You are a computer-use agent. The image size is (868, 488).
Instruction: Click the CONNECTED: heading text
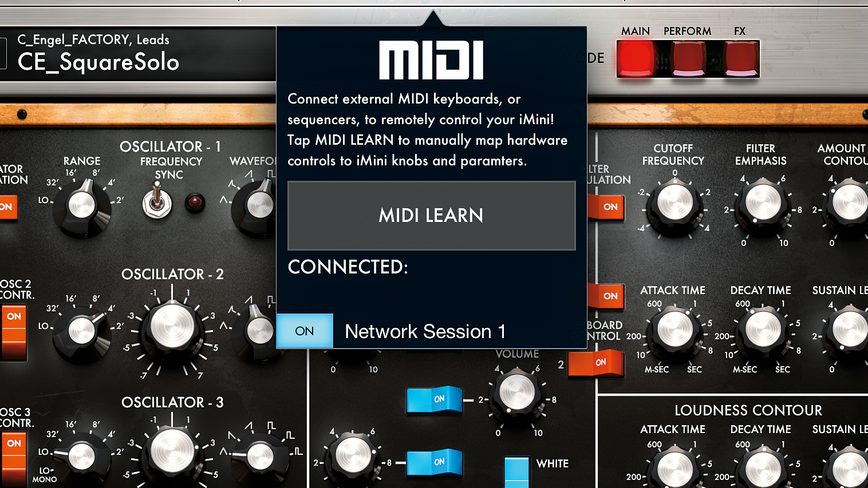click(x=348, y=267)
